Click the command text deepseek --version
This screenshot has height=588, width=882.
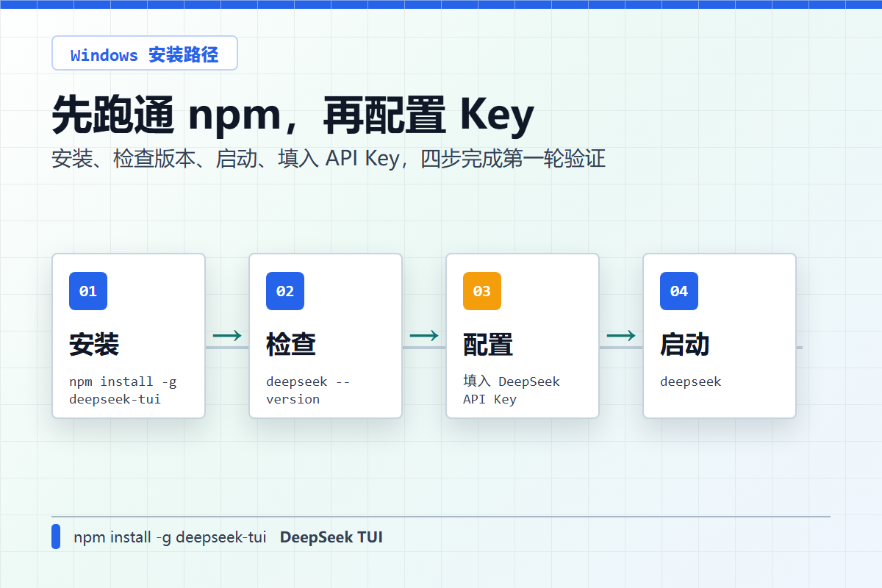tap(308, 390)
